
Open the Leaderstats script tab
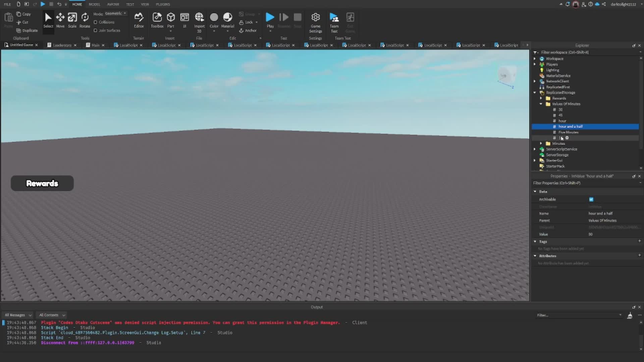click(62, 45)
